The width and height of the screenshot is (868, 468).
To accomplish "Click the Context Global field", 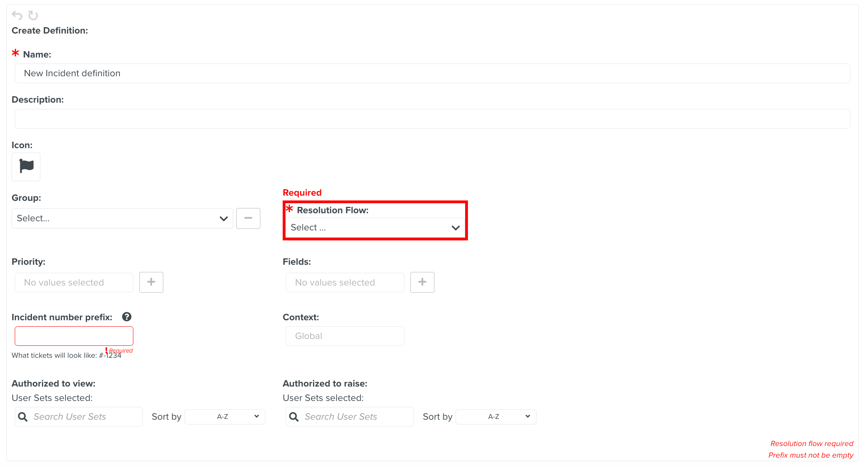I will tap(345, 336).
